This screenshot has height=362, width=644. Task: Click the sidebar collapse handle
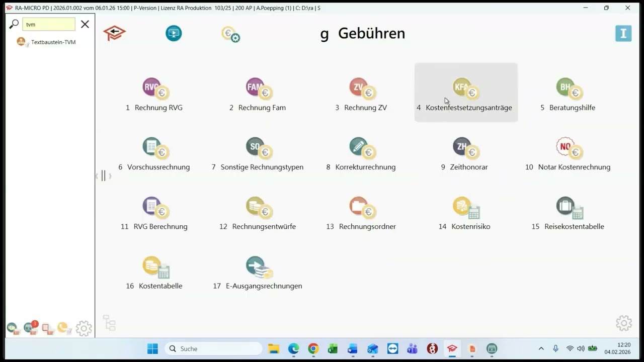104,175
